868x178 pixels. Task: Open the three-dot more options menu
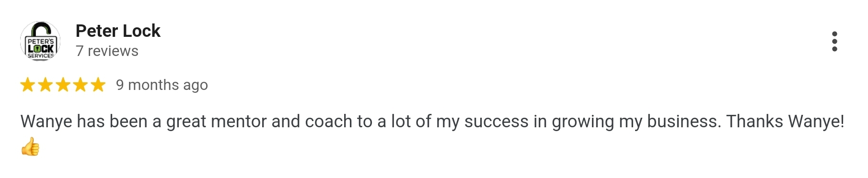point(834,42)
